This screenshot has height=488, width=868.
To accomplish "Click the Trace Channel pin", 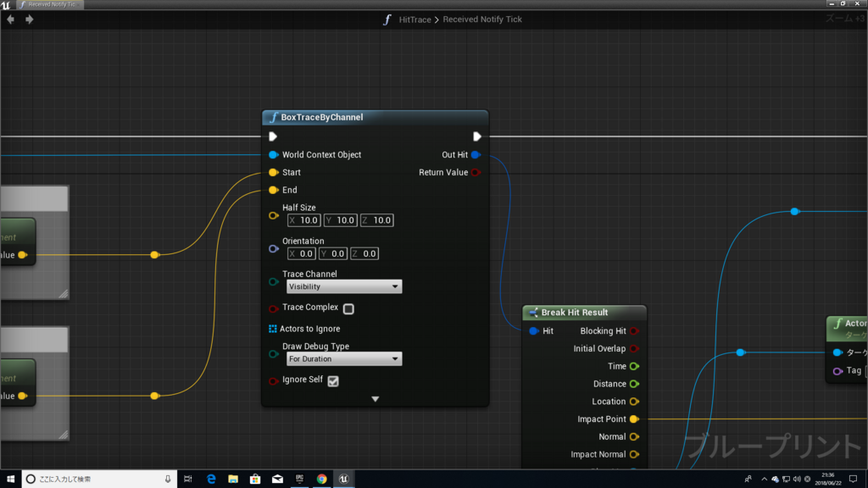I will point(274,282).
